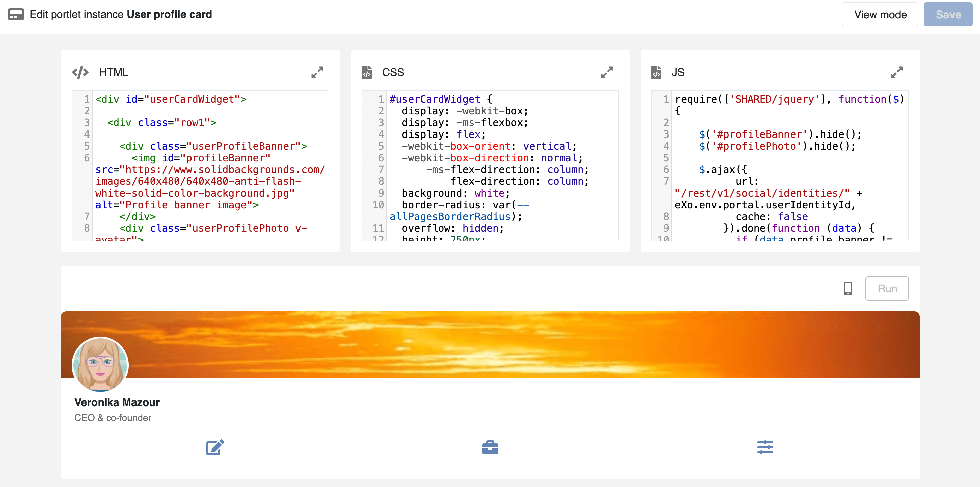Click the portlet icon in header
The height and width of the screenshot is (487, 980).
pos(16,14)
